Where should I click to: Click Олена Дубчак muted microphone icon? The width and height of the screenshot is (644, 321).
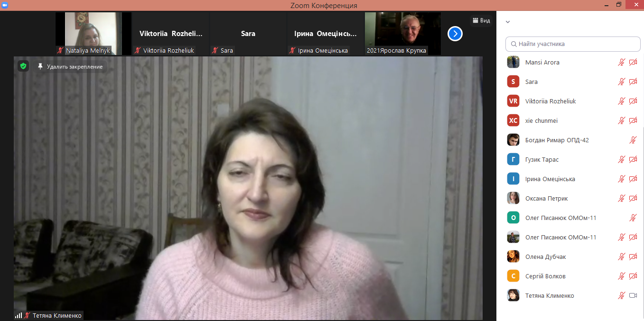621,257
